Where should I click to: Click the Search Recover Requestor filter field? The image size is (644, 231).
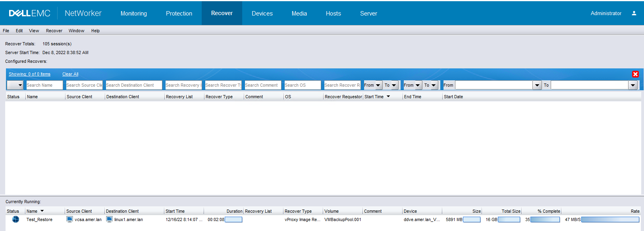pos(342,85)
